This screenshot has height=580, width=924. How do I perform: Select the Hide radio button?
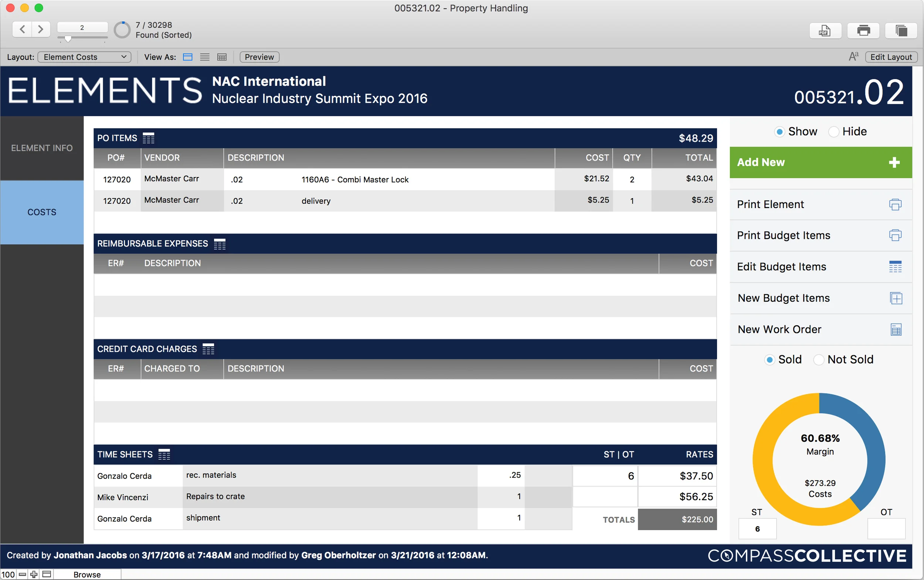(x=833, y=132)
